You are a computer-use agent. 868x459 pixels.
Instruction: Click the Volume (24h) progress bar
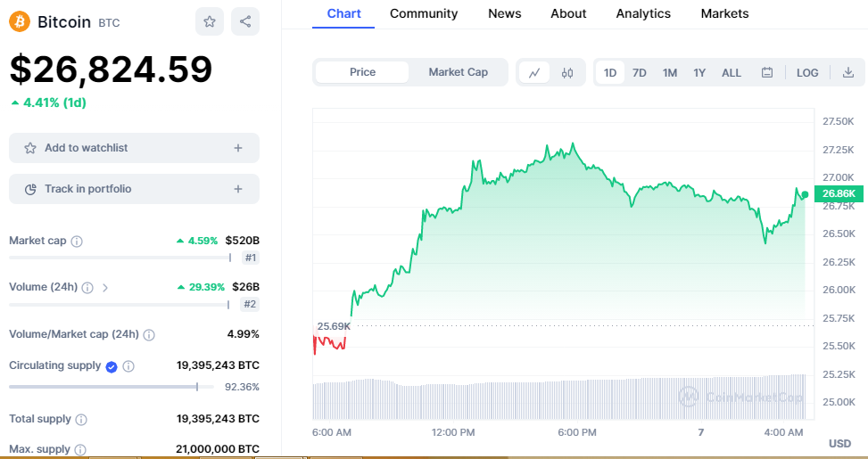pyautogui.click(x=119, y=305)
